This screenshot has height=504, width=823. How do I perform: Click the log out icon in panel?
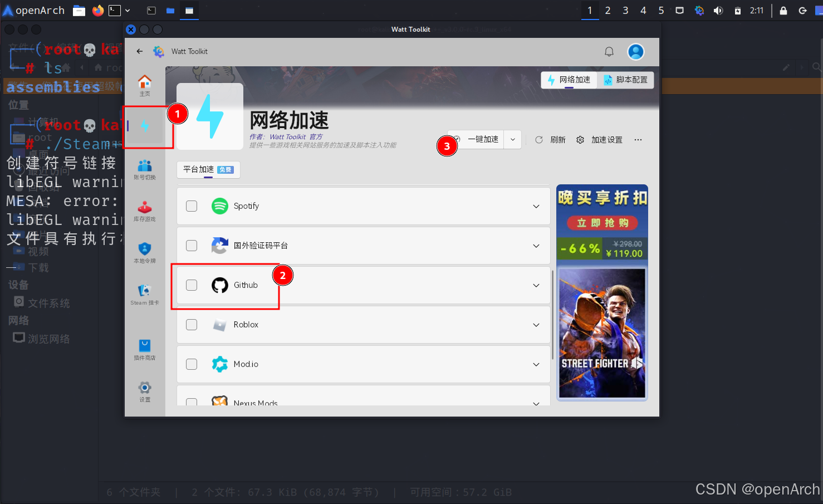click(803, 11)
